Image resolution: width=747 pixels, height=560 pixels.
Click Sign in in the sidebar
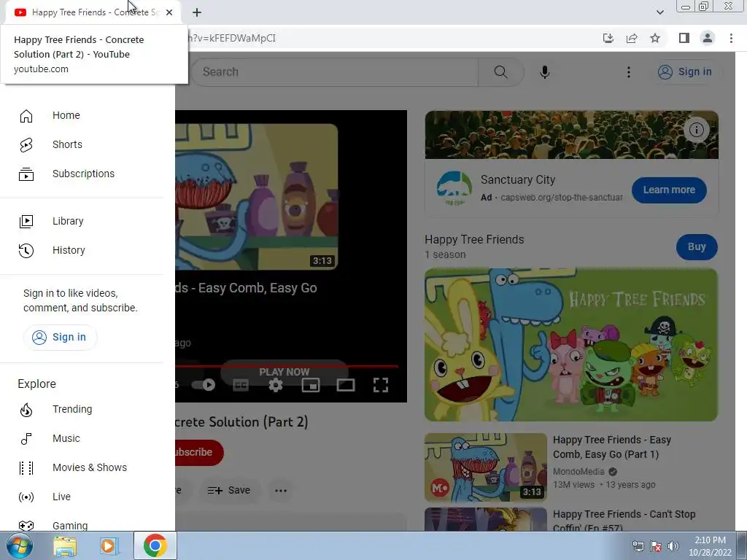tap(60, 337)
